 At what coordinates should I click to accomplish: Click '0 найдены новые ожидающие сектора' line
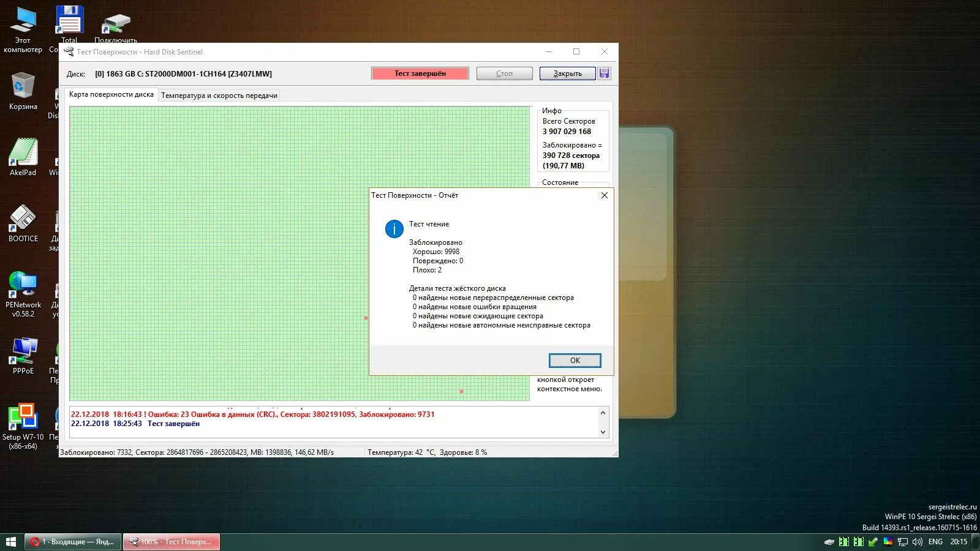point(478,316)
